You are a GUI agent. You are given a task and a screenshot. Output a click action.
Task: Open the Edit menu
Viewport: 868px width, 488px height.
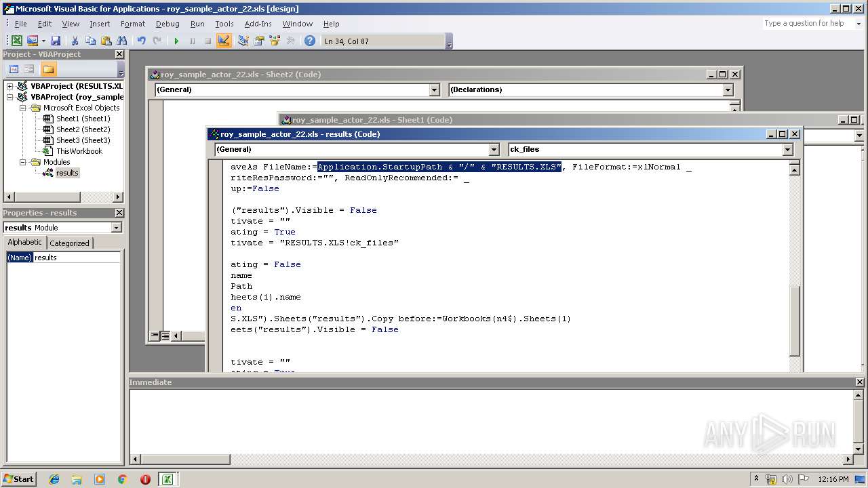(45, 24)
